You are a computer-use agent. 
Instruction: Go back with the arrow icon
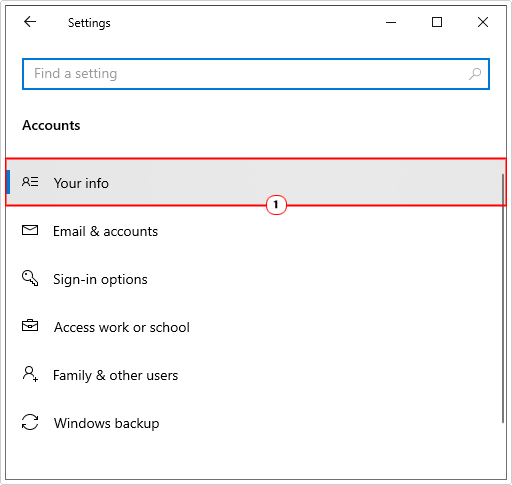pos(30,22)
